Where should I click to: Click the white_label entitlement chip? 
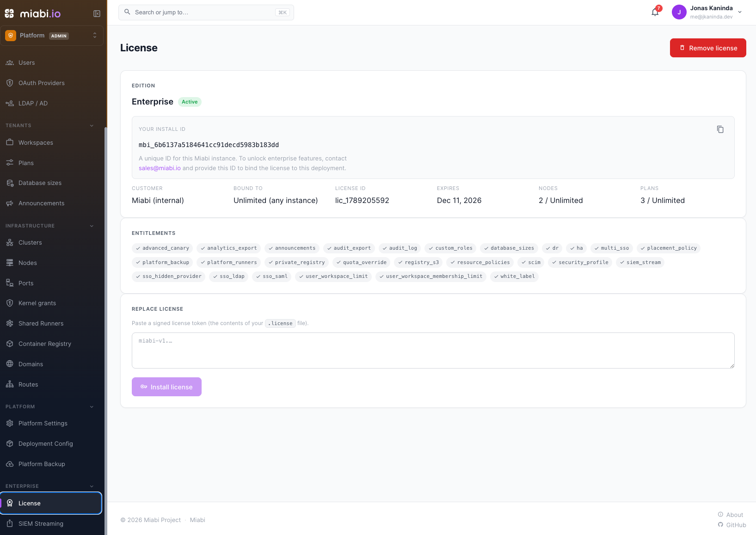pyautogui.click(x=514, y=277)
